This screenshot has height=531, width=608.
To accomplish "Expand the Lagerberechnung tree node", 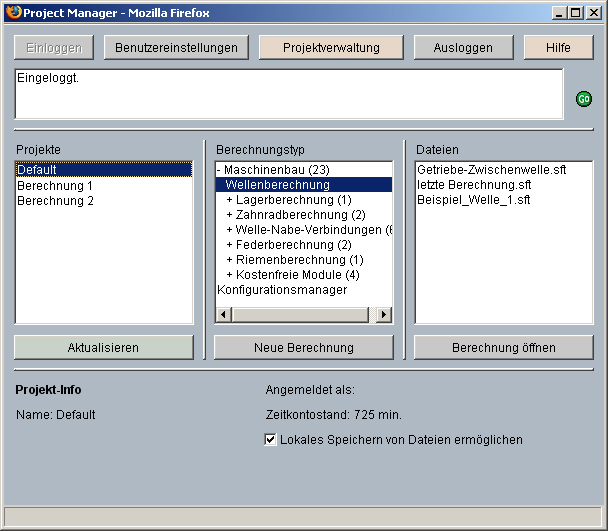I will coord(230,200).
